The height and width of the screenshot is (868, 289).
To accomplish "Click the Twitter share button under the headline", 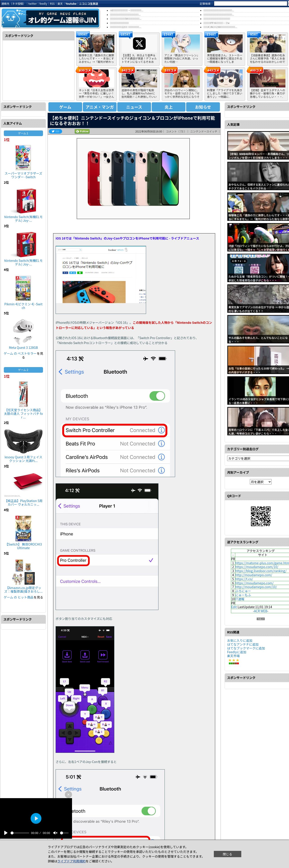I will [56, 131].
